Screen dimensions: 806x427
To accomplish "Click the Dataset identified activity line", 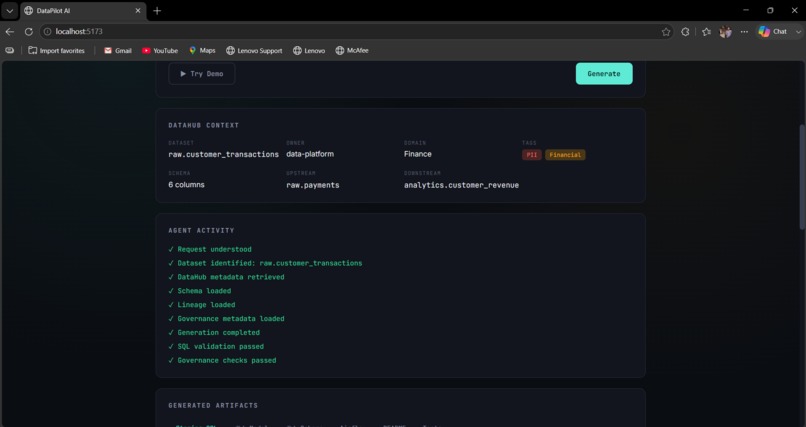I will pyautogui.click(x=265, y=263).
